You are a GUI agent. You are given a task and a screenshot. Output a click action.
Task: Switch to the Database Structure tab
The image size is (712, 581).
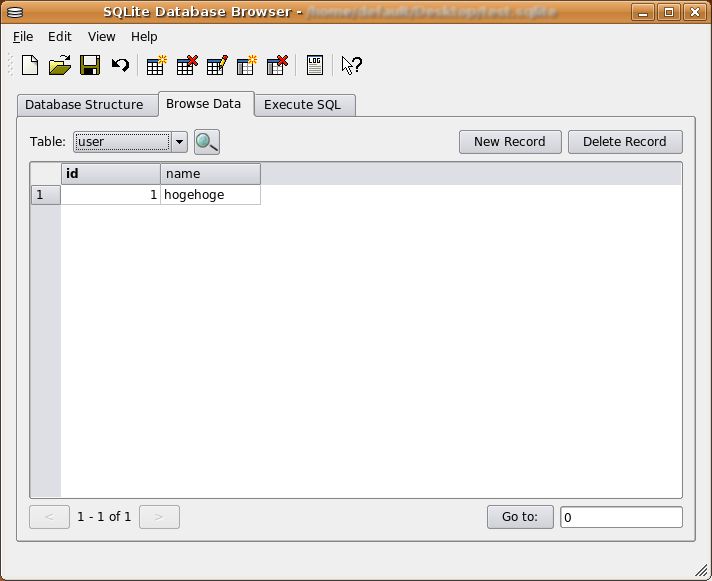(84, 105)
